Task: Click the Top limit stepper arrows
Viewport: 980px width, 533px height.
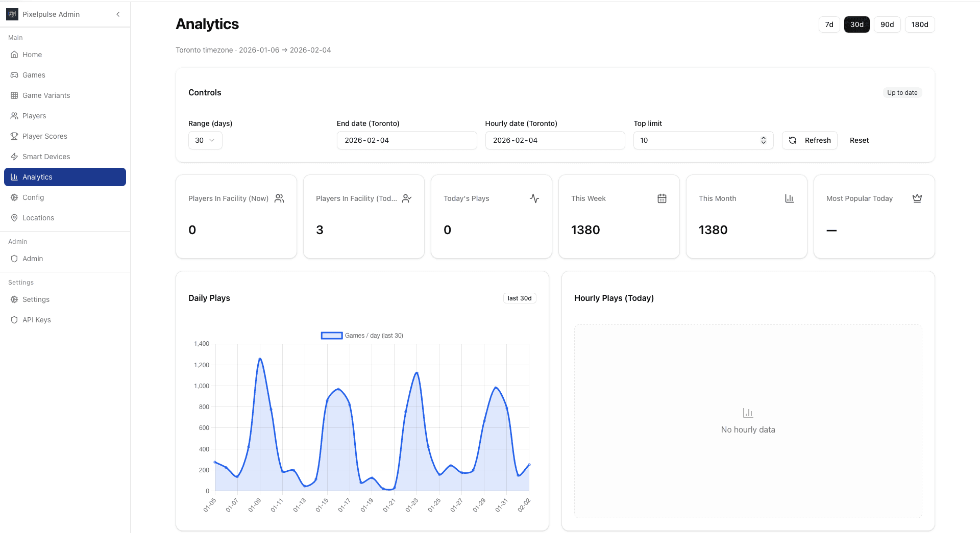Action: pos(763,140)
